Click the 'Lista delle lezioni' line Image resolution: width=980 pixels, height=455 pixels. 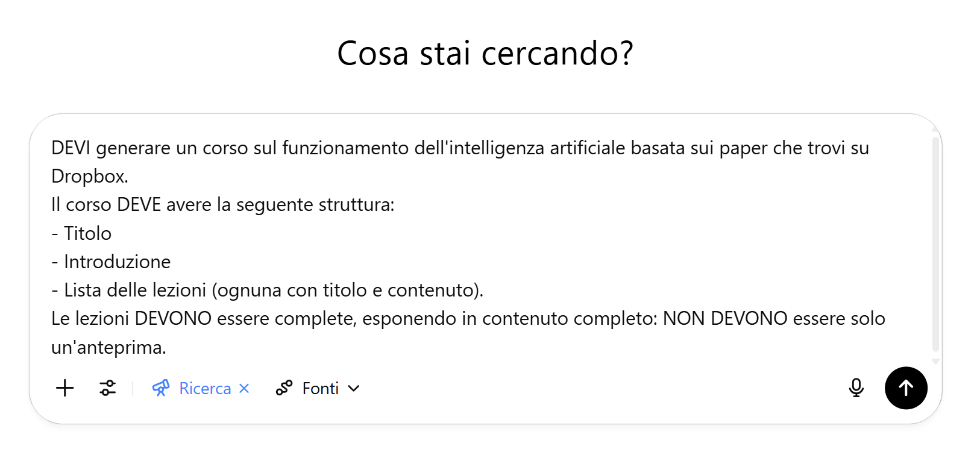click(x=268, y=290)
